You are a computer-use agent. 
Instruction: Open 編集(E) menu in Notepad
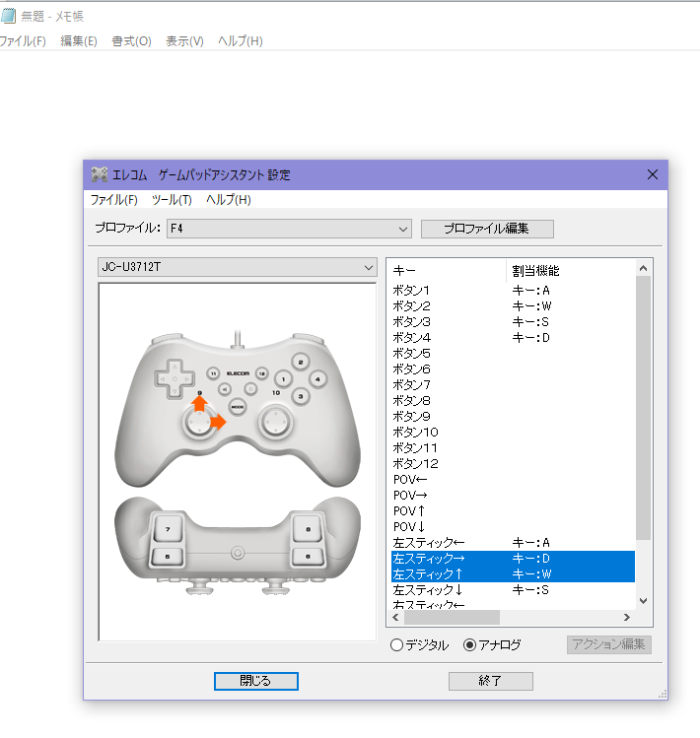[79, 41]
